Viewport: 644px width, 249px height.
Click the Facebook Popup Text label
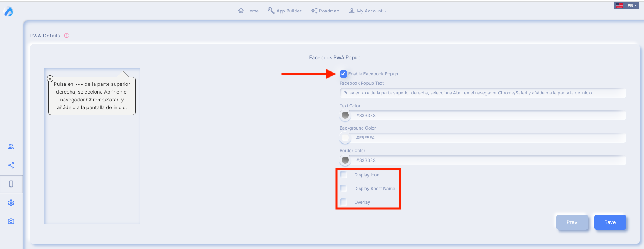pos(362,83)
